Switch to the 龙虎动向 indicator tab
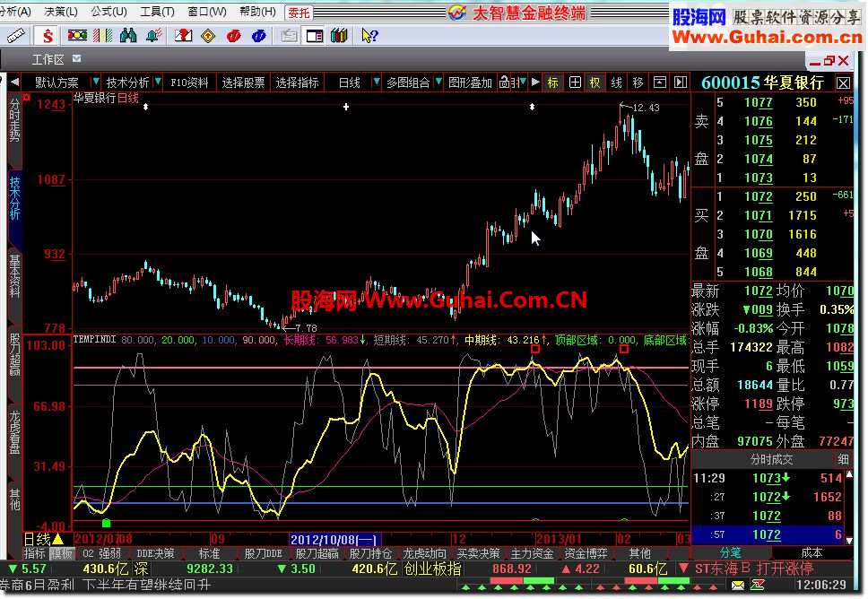This screenshot has width=868, height=599. (424, 553)
